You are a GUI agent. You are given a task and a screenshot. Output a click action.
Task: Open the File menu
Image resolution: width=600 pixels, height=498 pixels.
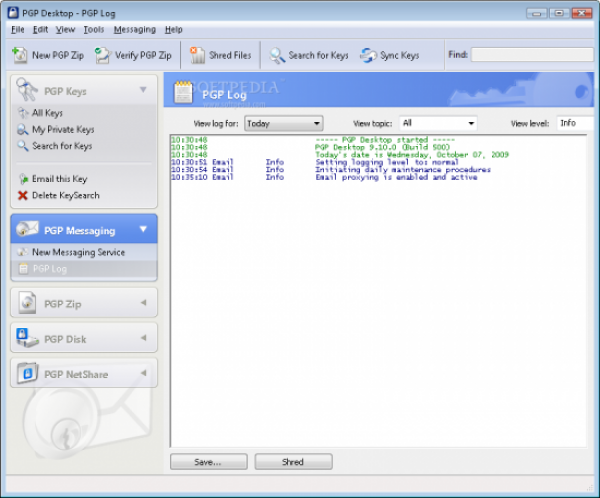[18, 29]
